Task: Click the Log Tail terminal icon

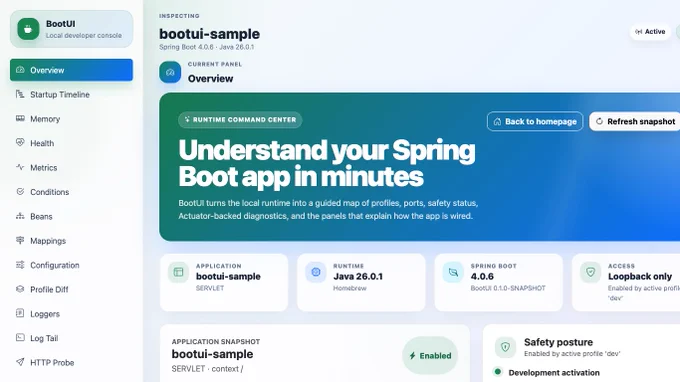Action: pos(20,337)
